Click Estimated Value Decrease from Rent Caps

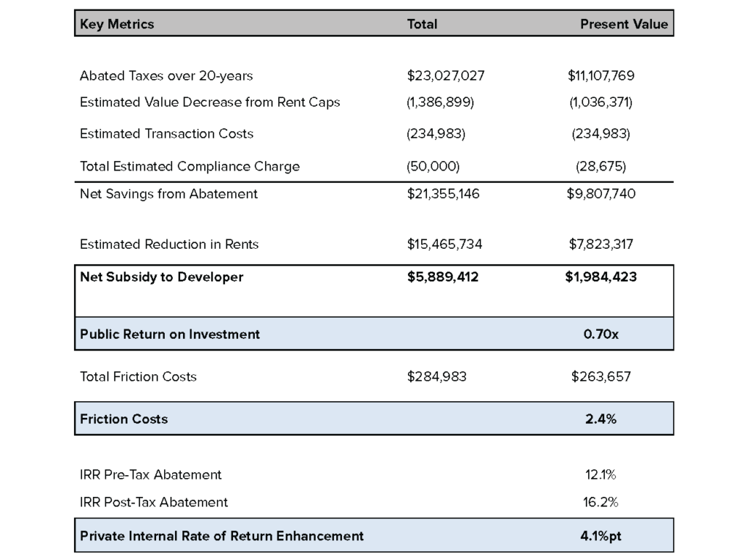[209, 102]
